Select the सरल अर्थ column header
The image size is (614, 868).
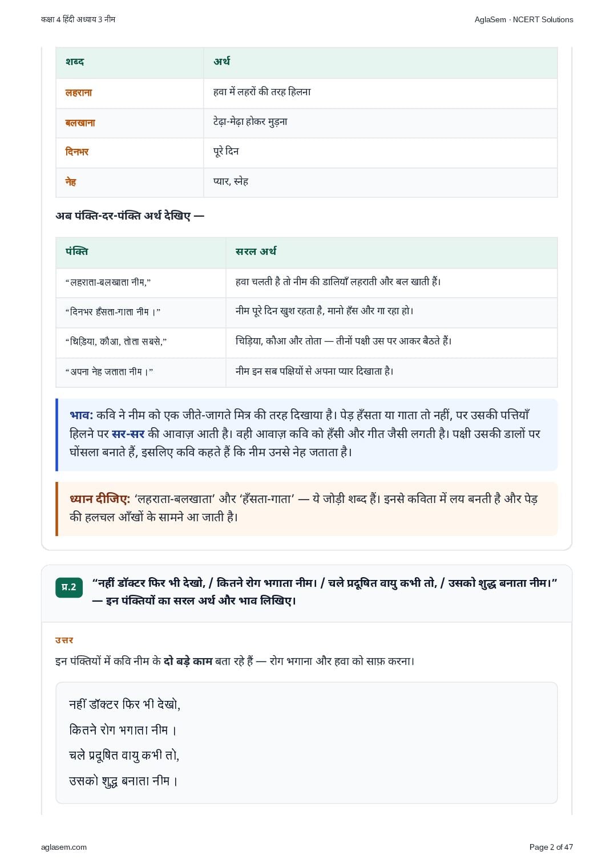[x=256, y=252]
